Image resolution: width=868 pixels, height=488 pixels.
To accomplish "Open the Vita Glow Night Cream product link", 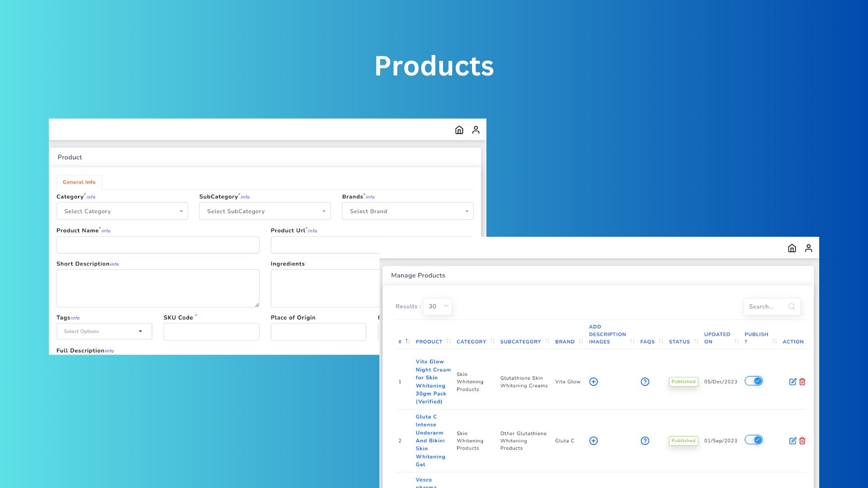I will (433, 381).
